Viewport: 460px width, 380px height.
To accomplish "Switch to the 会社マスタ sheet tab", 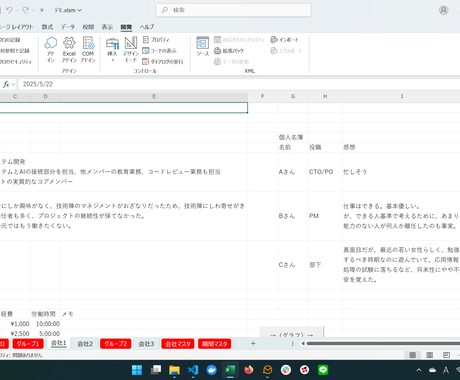I will click(178, 344).
